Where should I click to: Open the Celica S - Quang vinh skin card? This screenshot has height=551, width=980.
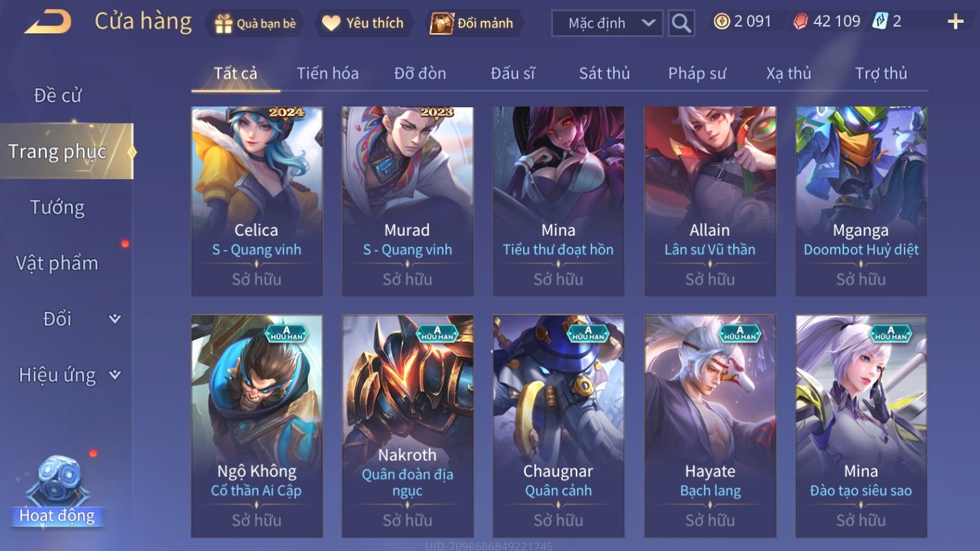pyautogui.click(x=257, y=201)
